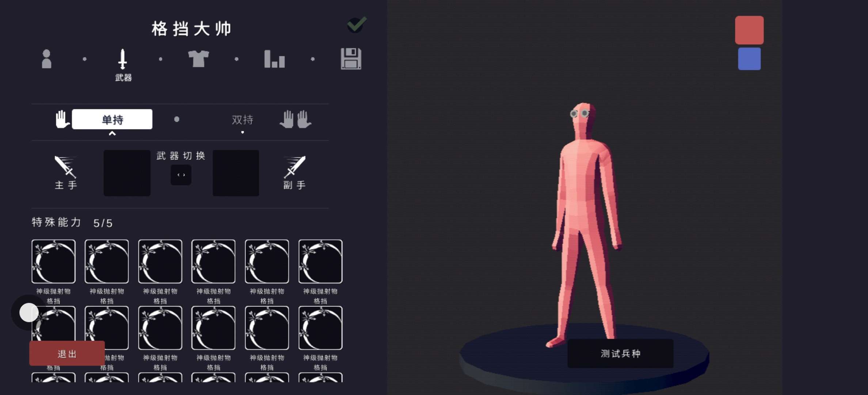The height and width of the screenshot is (395, 868).
Task: Click the save floppy disk icon
Action: tap(351, 59)
